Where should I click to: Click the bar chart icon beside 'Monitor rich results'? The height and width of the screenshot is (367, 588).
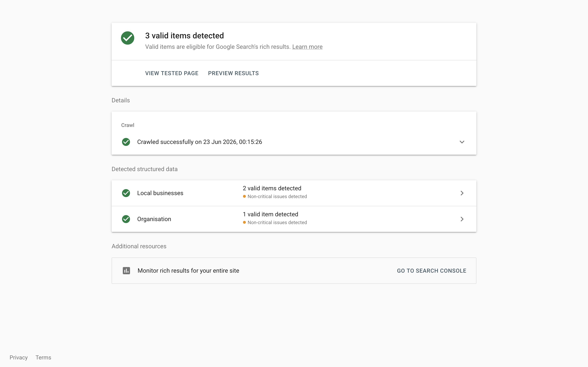click(x=126, y=271)
